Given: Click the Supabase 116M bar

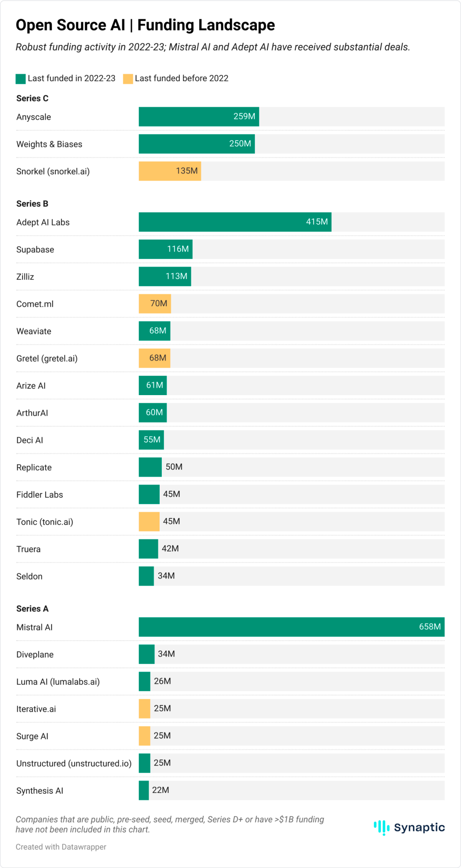Looking at the screenshot, I should click(x=166, y=249).
